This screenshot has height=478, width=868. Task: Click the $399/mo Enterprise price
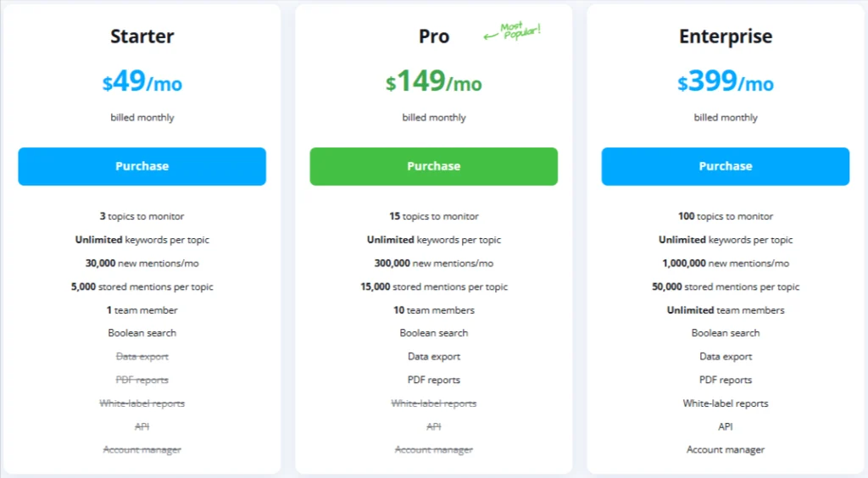(x=725, y=81)
